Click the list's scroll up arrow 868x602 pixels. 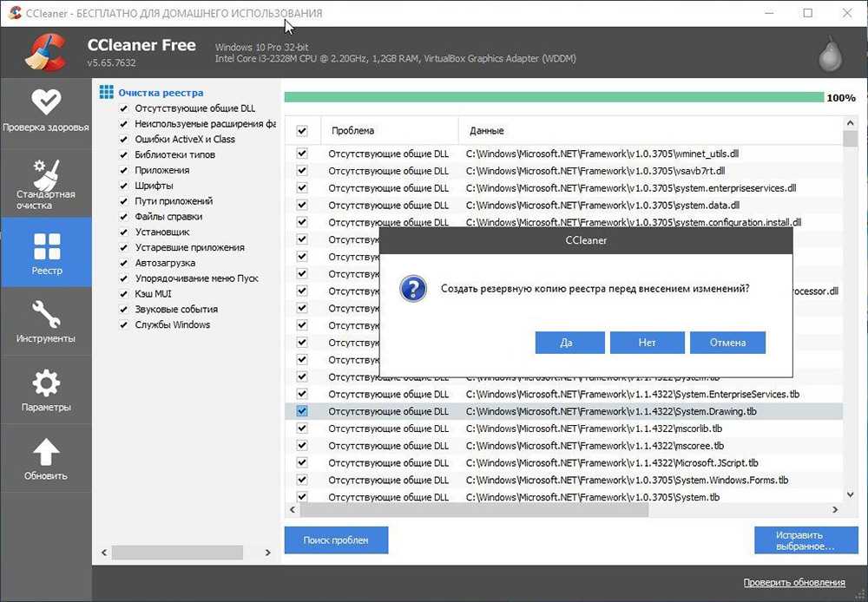tap(850, 124)
